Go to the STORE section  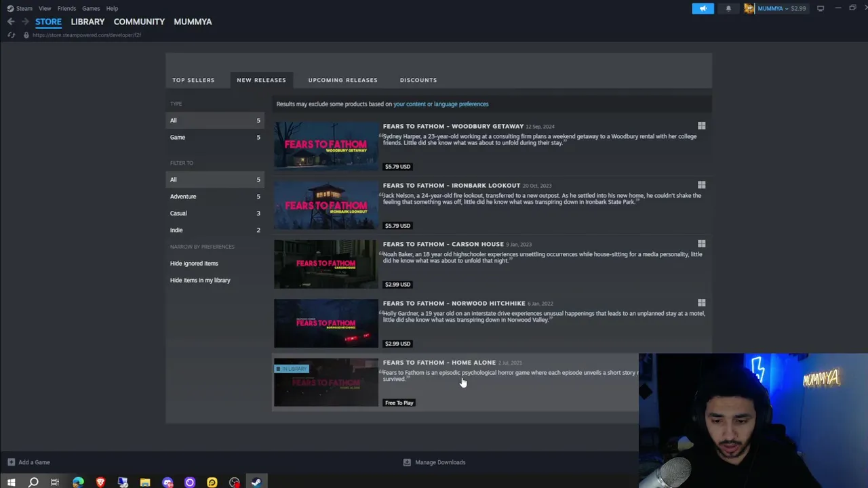pos(48,22)
